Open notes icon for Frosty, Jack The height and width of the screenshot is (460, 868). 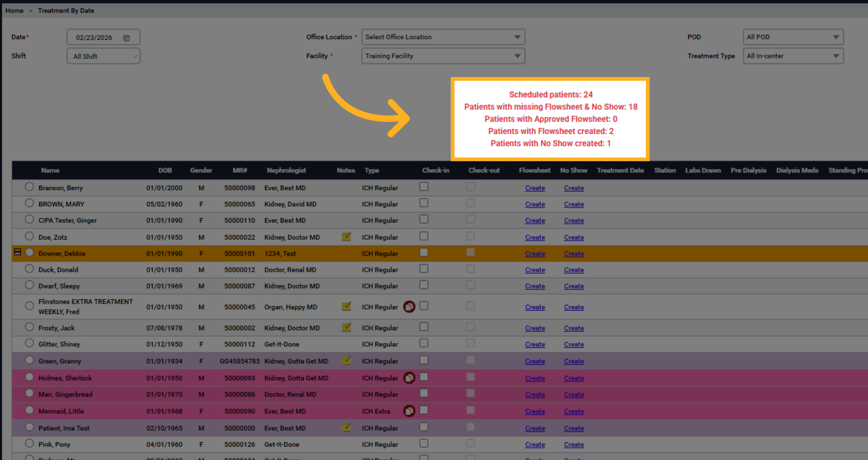tap(346, 328)
